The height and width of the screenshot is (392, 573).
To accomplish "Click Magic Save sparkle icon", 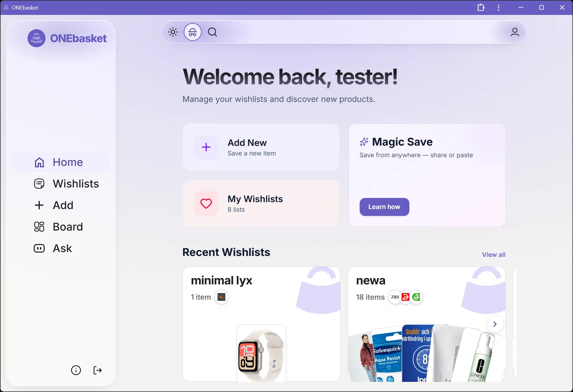I will (364, 142).
